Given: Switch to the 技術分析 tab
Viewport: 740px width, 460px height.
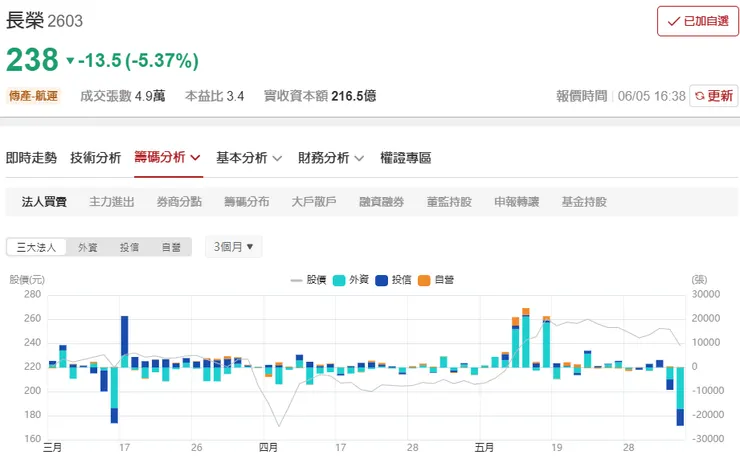Looking at the screenshot, I should point(96,158).
